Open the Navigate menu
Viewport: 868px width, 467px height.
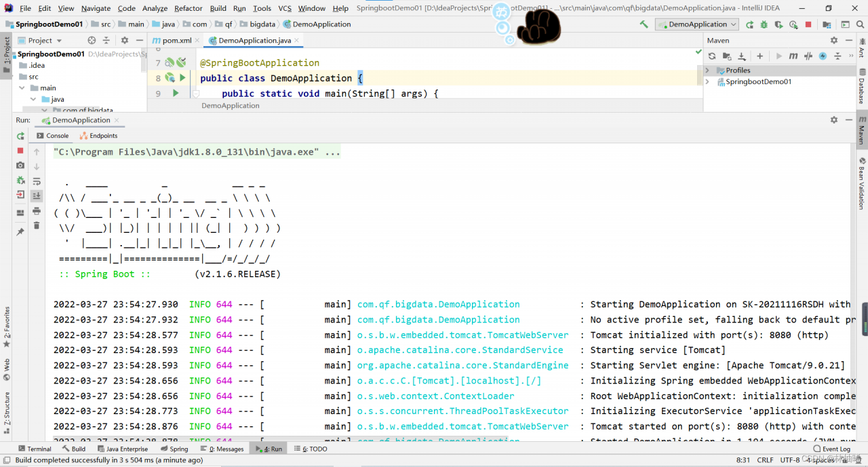tap(96, 8)
